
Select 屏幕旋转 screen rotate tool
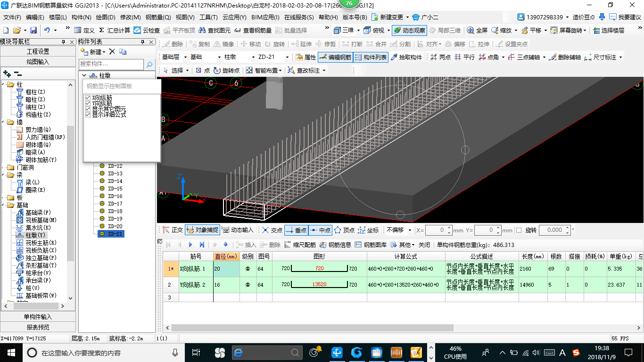[568, 30]
